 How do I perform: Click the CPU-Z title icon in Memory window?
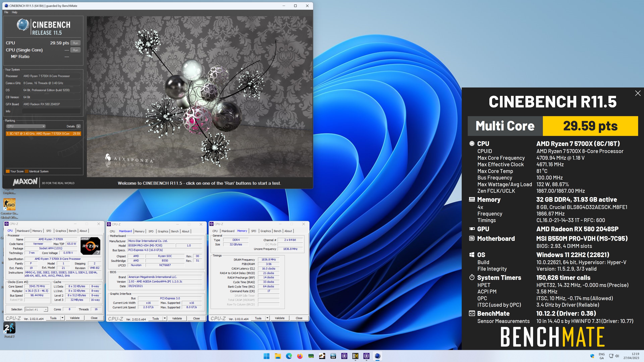pos(211,224)
